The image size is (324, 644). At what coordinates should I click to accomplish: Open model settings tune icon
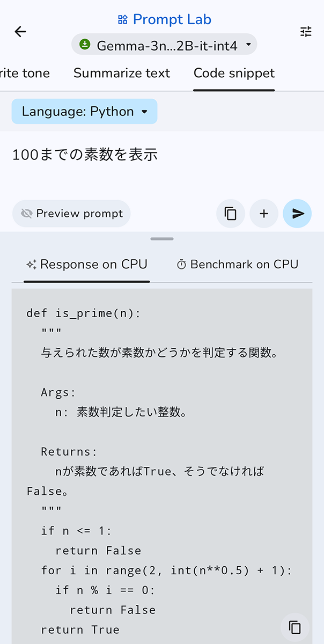306,32
